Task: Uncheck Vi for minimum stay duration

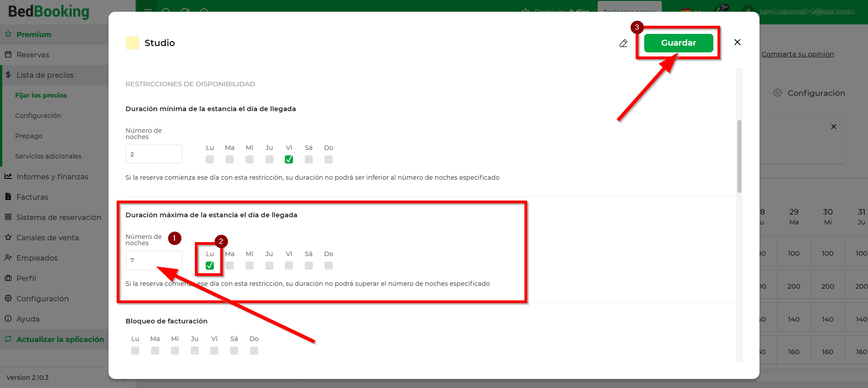Action: tap(289, 159)
